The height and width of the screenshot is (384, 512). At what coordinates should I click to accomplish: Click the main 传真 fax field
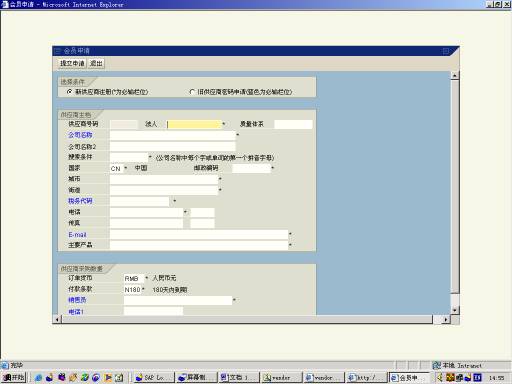point(146,223)
